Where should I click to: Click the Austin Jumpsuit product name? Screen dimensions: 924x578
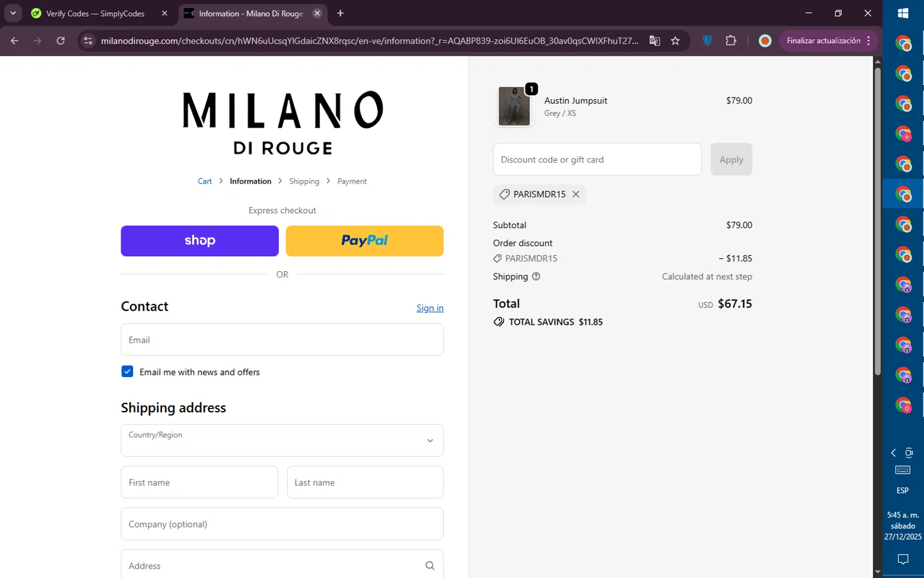pos(576,100)
